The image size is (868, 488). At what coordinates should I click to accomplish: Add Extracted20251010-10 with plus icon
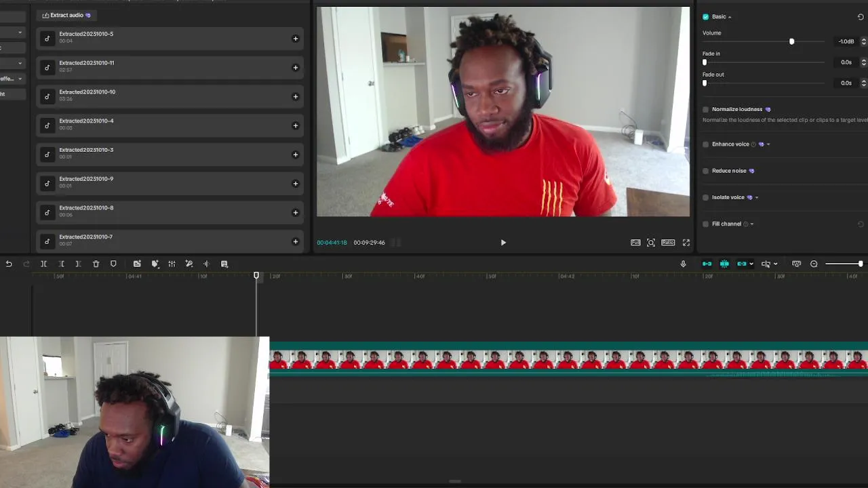pos(295,96)
